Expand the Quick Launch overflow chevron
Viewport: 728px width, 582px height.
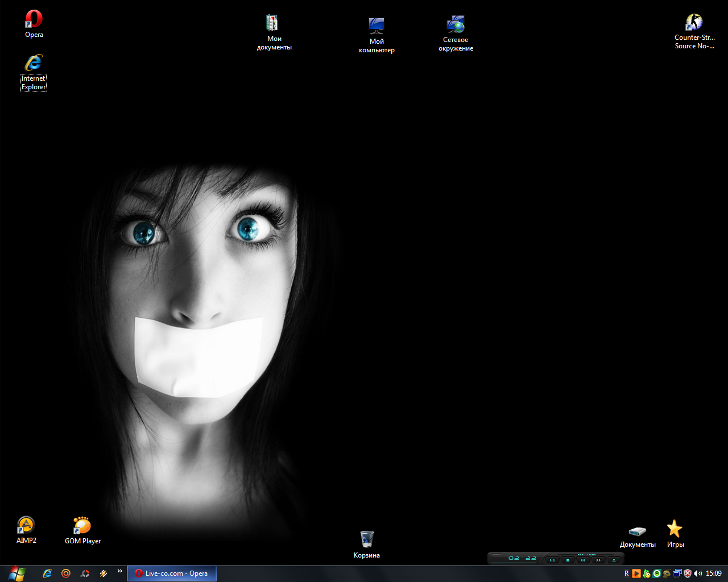[119, 571]
